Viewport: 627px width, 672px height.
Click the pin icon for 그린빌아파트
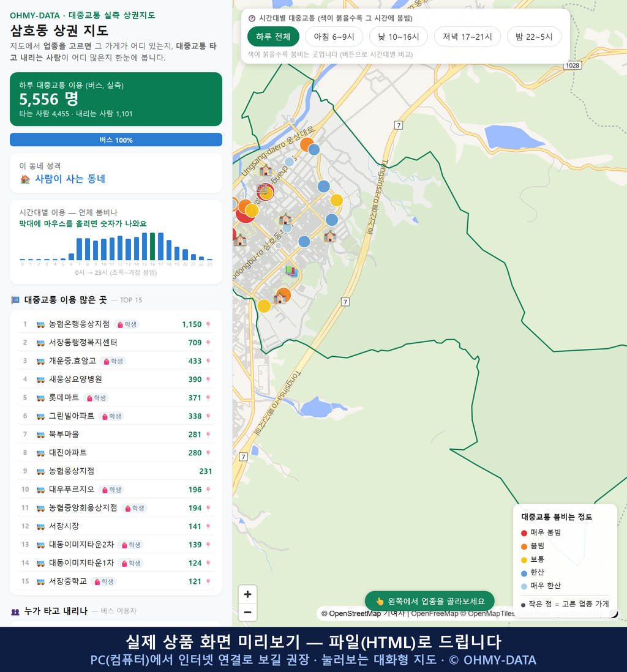click(208, 416)
